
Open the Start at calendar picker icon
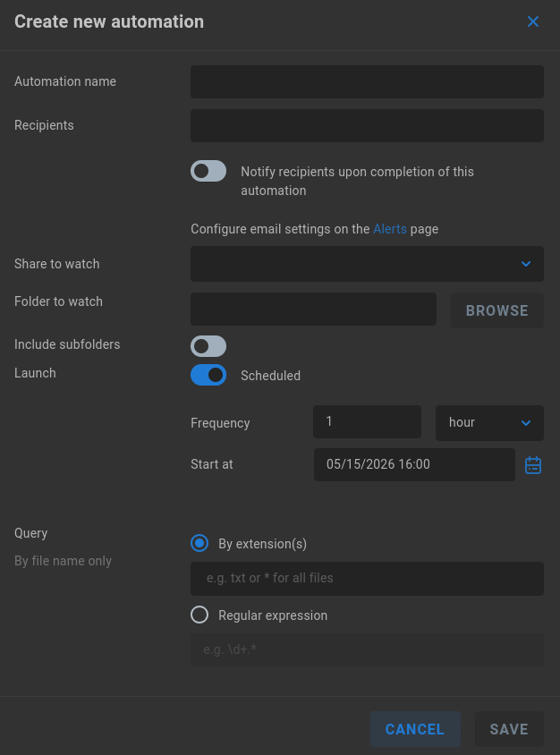[x=533, y=465]
